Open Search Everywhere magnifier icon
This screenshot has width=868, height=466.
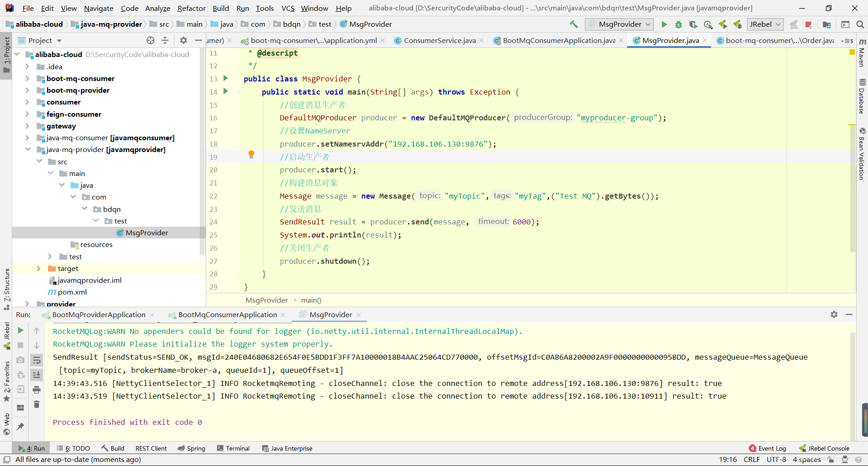[x=860, y=24]
